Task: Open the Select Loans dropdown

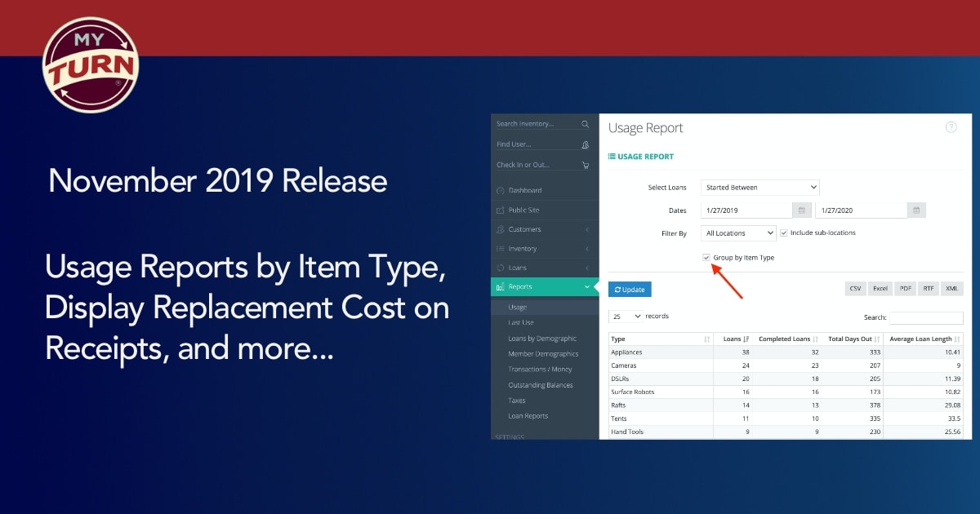Action: 759,188
